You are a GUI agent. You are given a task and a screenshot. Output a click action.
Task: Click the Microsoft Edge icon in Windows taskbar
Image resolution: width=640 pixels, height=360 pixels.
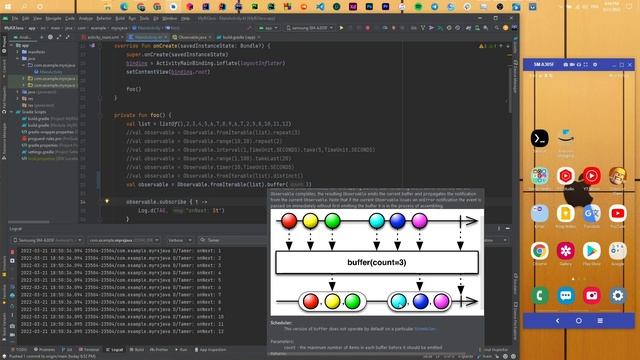click(124, 7)
